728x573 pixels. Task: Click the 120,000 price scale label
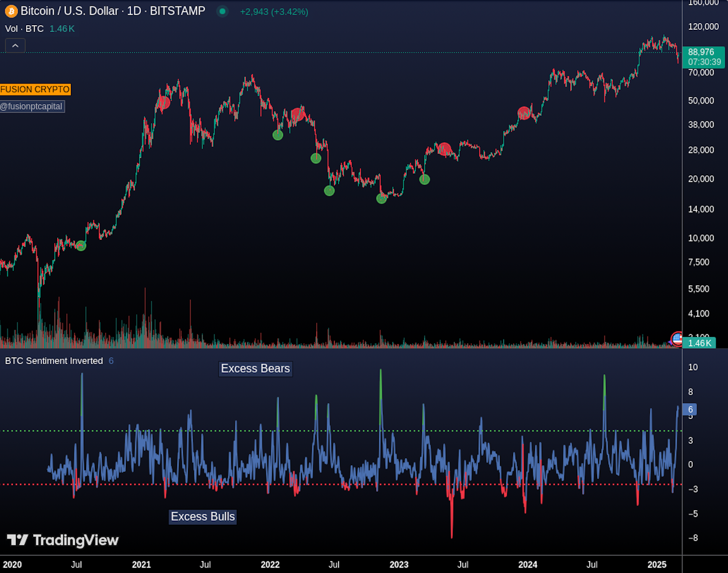point(703,27)
